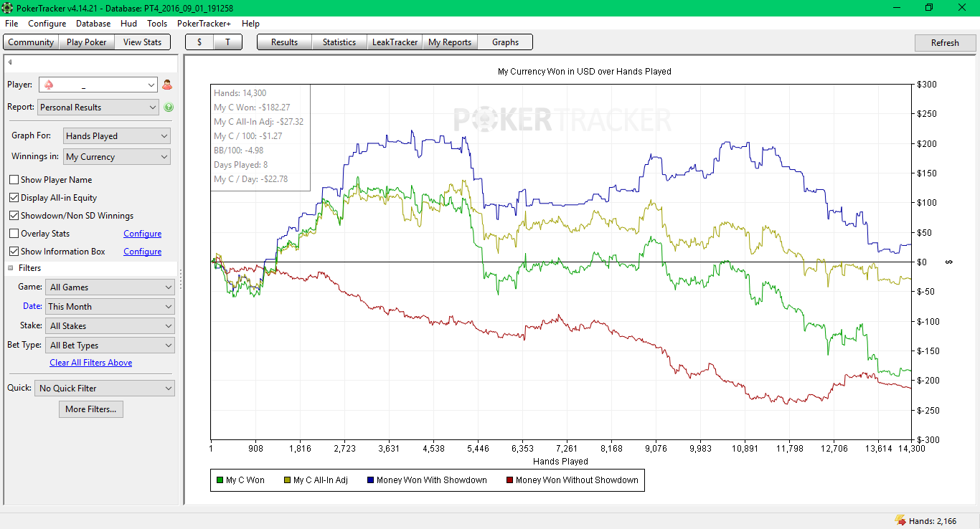Click the PokerTracker app icon in title bar

(x=7, y=8)
